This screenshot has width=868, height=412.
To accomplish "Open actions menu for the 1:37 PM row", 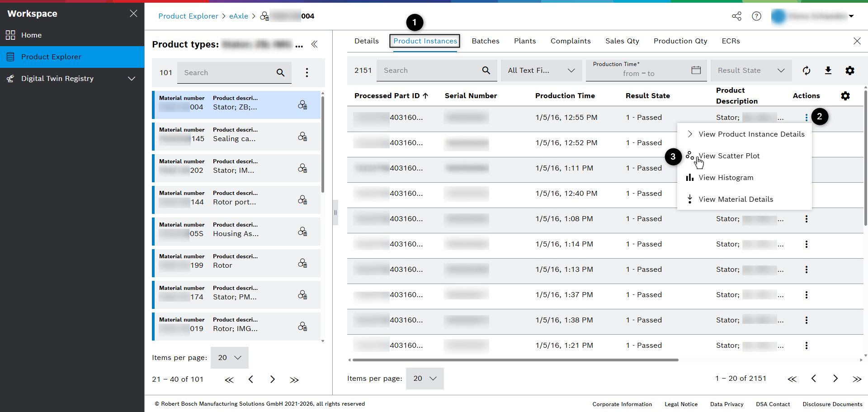I will [x=807, y=295].
